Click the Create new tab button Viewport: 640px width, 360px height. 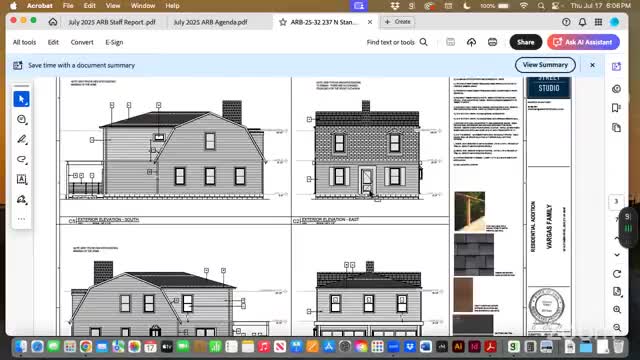pyautogui.click(x=398, y=22)
